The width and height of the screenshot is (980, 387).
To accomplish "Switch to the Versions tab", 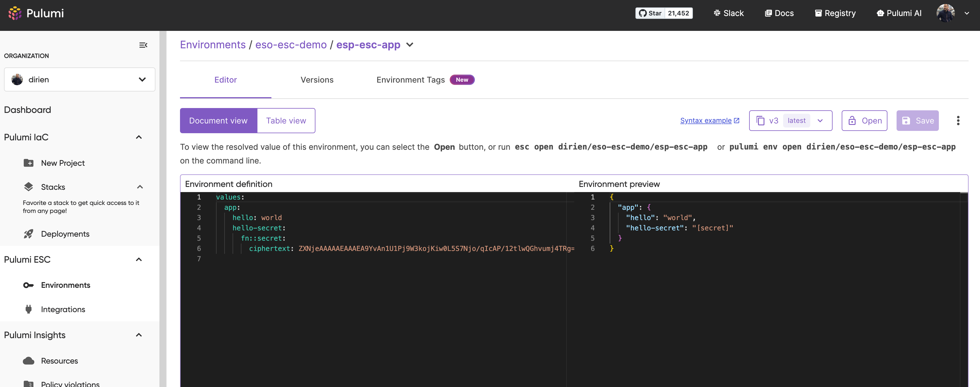I will (x=317, y=80).
